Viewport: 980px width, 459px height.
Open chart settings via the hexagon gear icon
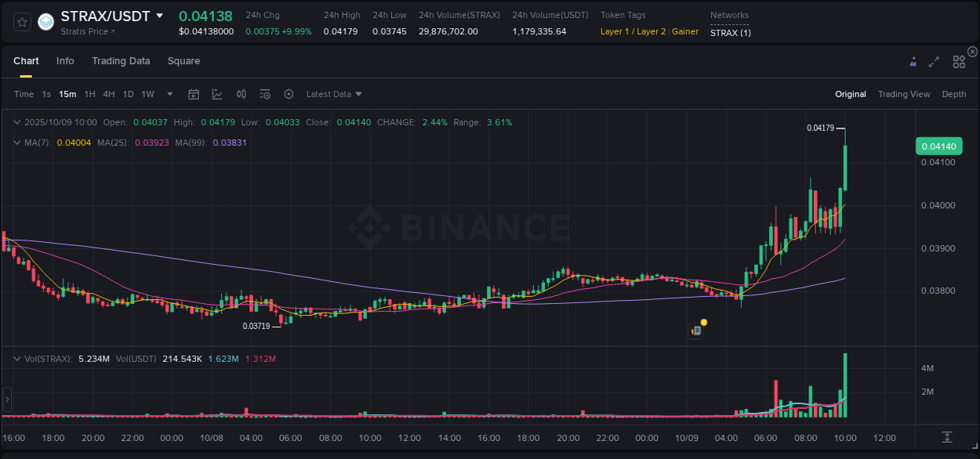[289, 93]
